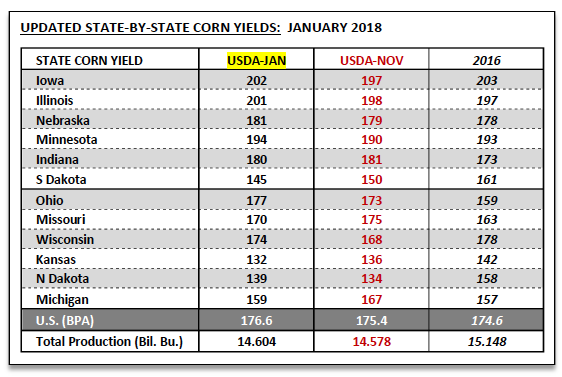The image size is (562, 377).
Task: Click the N Dakota row label
Action: click(62, 278)
